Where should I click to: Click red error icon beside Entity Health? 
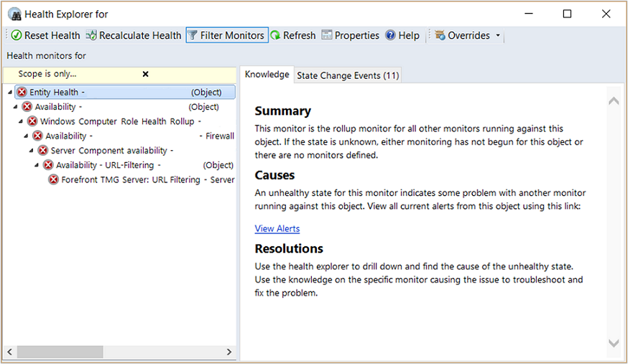pos(22,92)
